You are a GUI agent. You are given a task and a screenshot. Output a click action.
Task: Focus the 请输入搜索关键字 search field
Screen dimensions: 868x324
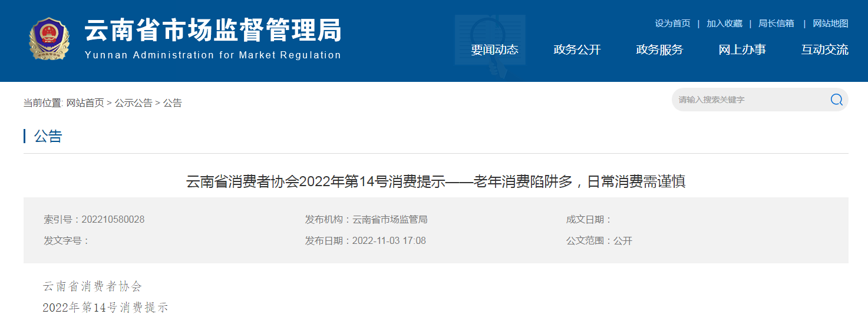tap(748, 100)
